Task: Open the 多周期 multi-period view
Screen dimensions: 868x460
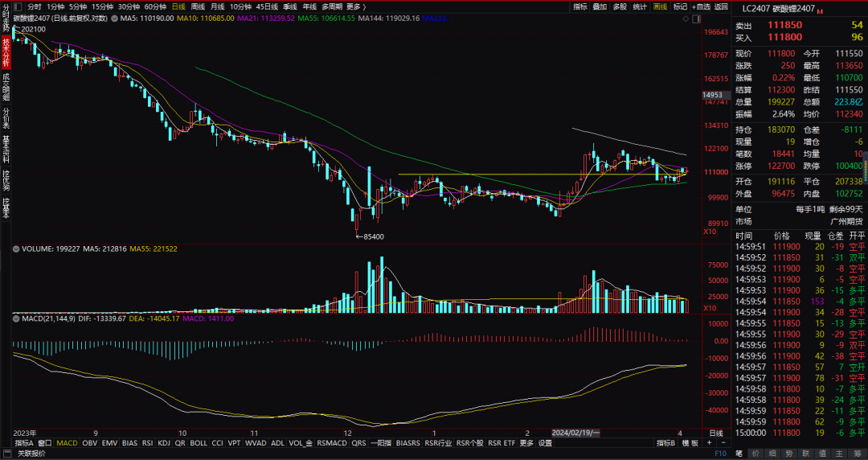Action: [332, 6]
